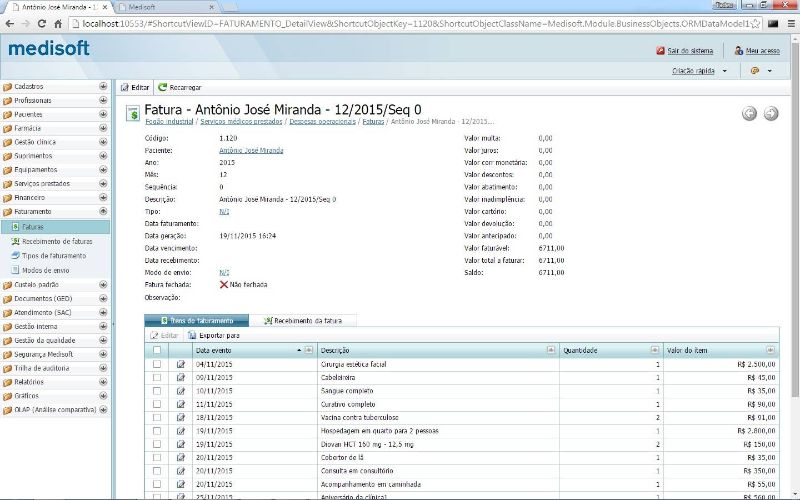Go to previous record arrow icon
The width and height of the screenshot is (800, 500).
(x=749, y=113)
